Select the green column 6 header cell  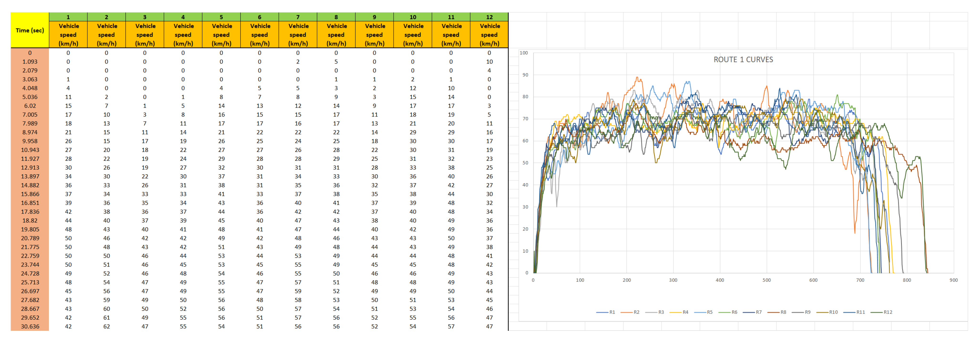259,17
